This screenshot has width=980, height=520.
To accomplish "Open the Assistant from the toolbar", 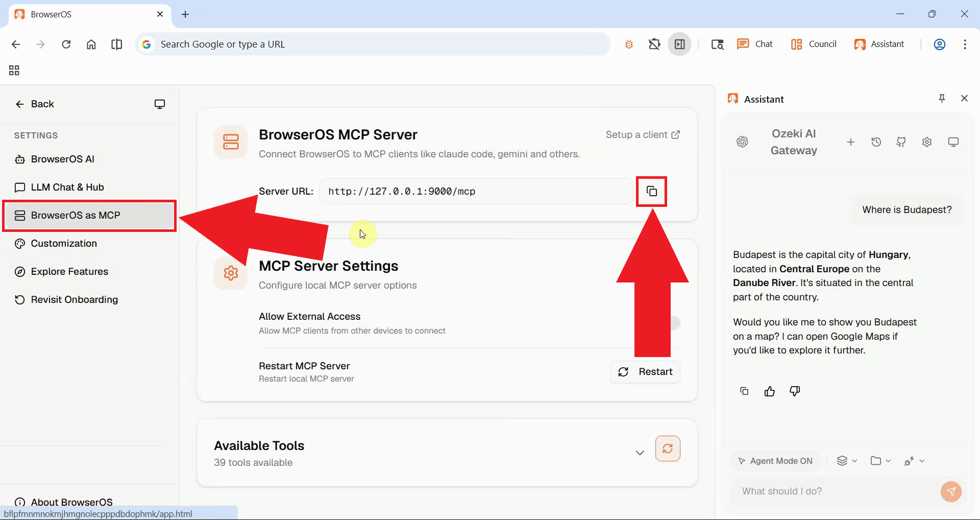I will click(x=880, y=44).
